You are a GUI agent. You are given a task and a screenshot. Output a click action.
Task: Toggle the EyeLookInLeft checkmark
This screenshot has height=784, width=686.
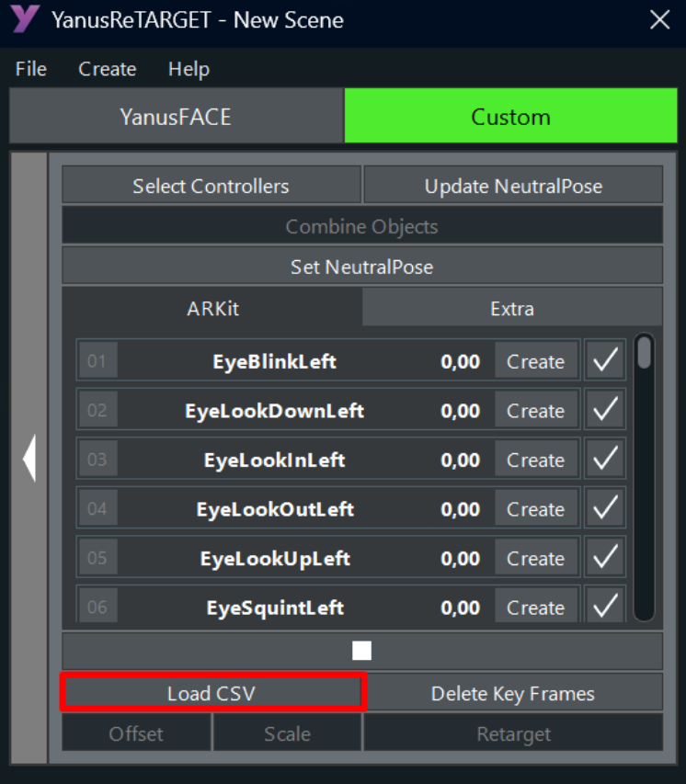point(605,459)
